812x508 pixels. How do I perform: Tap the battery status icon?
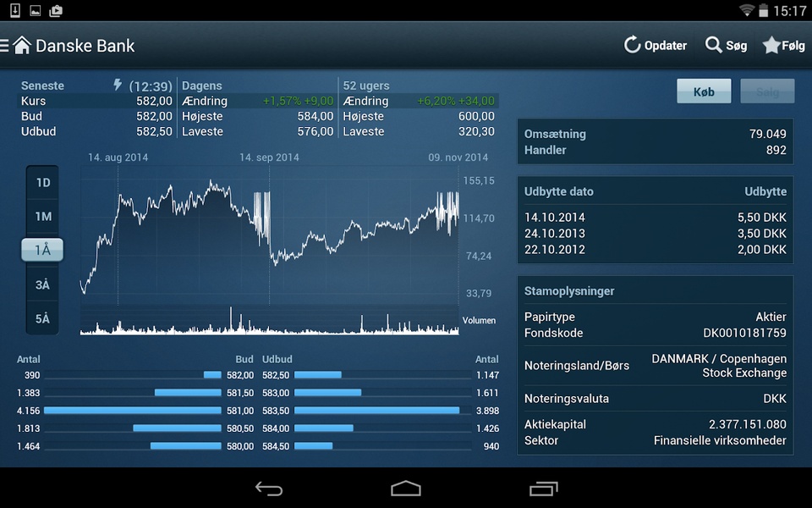click(x=763, y=10)
